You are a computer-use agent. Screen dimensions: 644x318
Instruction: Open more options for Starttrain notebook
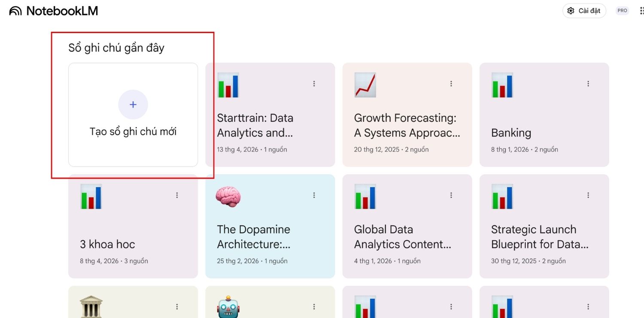click(314, 84)
